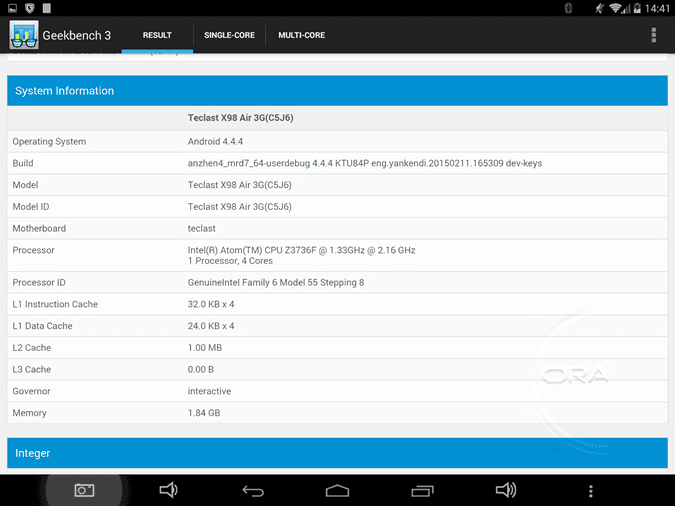The image size is (675, 506).
Task: Select the anzhen4_mrd7_64-userdebug build string
Action: click(x=365, y=163)
